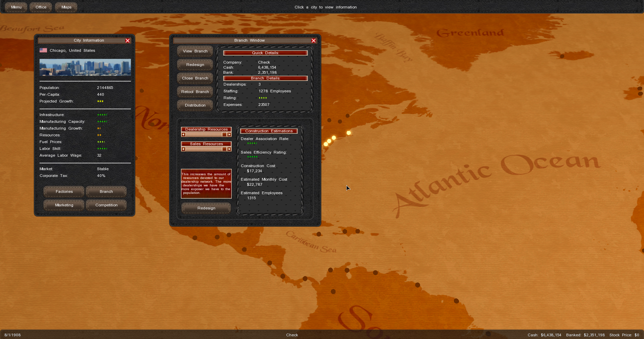The width and height of the screenshot is (644, 339).
Task: Open the Menu from top bar
Action: (16, 7)
